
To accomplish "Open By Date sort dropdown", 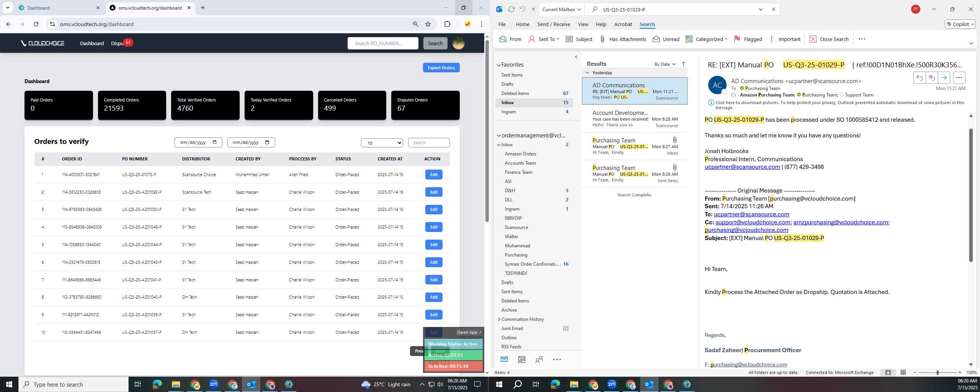I will (665, 64).
